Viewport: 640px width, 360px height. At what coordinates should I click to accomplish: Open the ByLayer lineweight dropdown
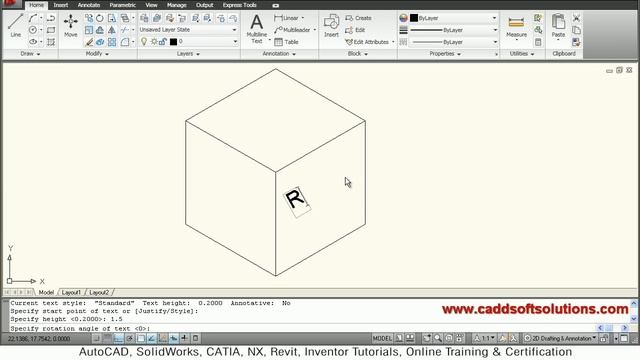tap(453, 30)
